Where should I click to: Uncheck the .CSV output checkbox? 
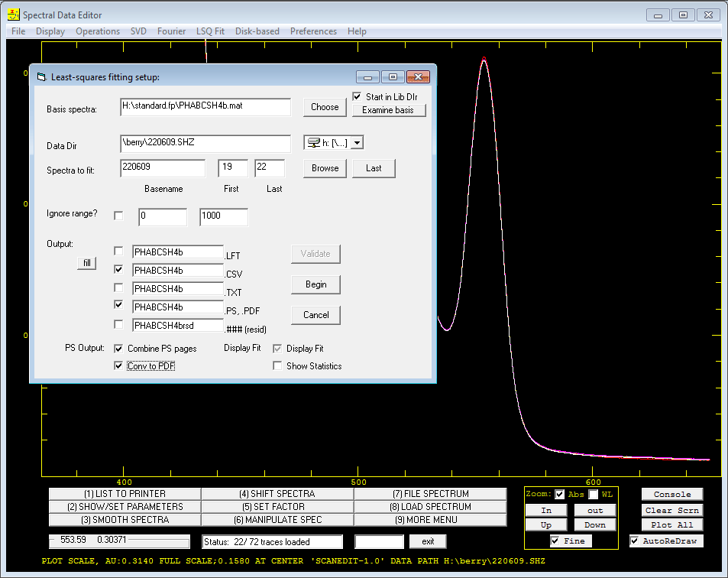[119, 269]
